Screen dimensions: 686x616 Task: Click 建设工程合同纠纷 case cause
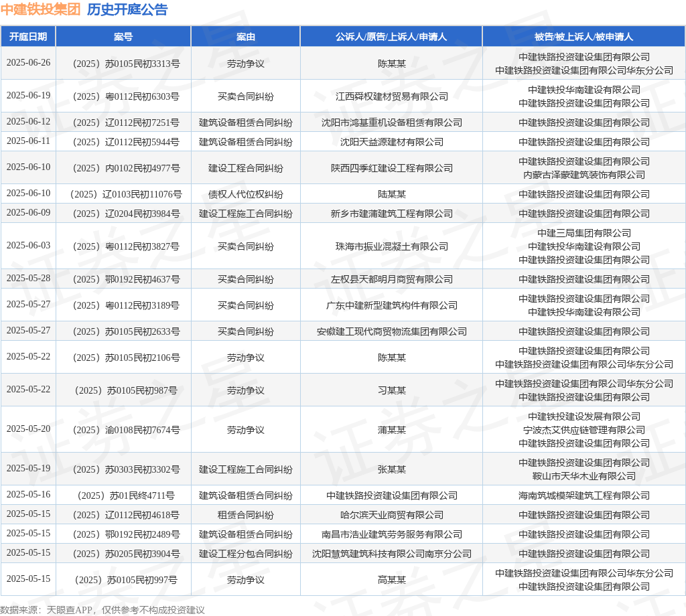click(245, 168)
